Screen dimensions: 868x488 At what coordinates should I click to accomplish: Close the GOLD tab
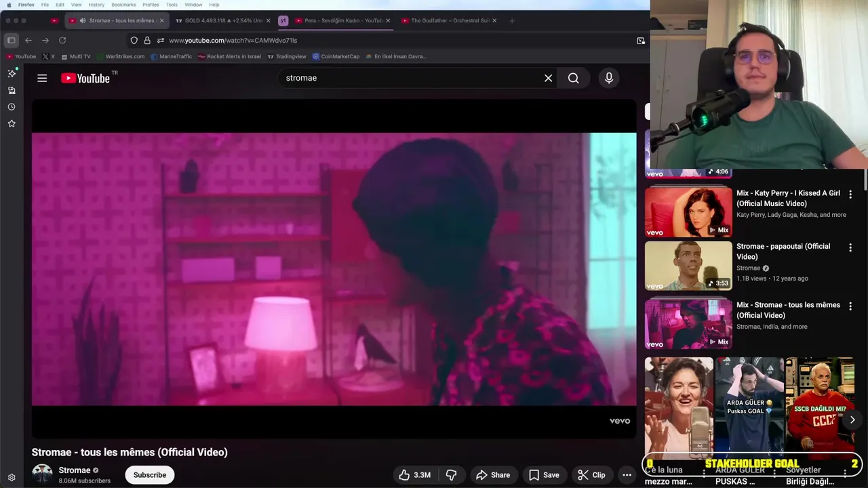tap(269, 20)
